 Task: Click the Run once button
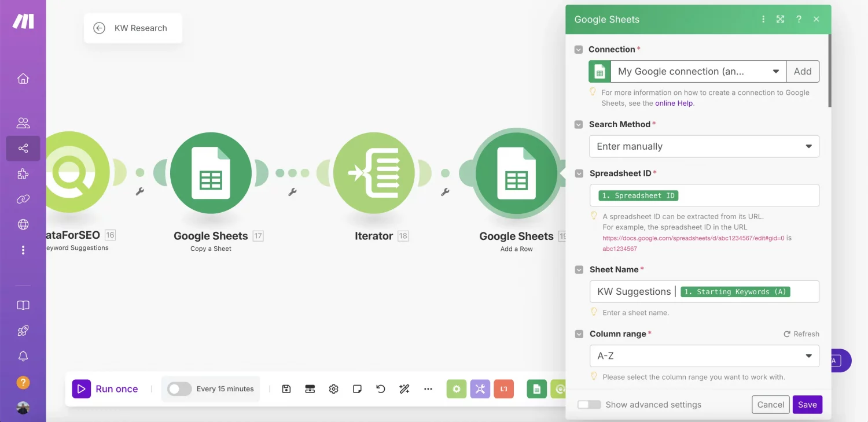coord(105,389)
